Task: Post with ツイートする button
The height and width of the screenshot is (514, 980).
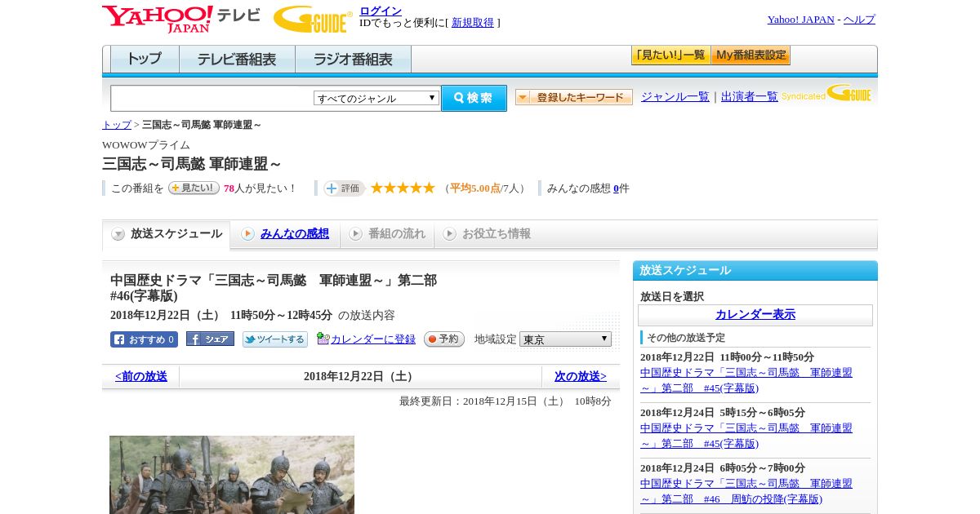Action: (275, 339)
